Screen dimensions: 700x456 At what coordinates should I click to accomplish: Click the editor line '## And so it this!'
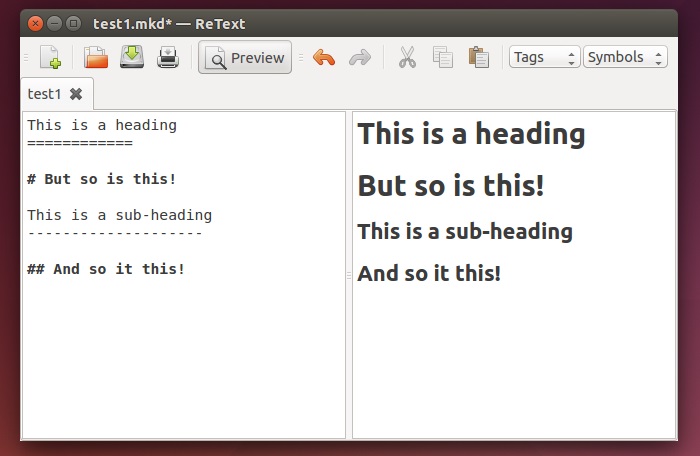coord(106,269)
